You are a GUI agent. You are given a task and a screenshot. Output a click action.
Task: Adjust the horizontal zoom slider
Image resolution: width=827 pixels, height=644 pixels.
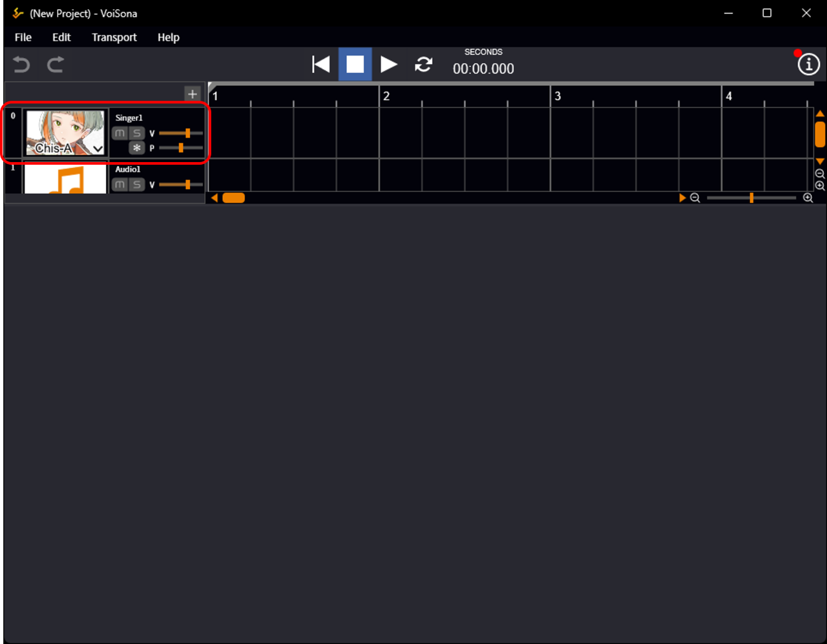pyautogui.click(x=751, y=198)
